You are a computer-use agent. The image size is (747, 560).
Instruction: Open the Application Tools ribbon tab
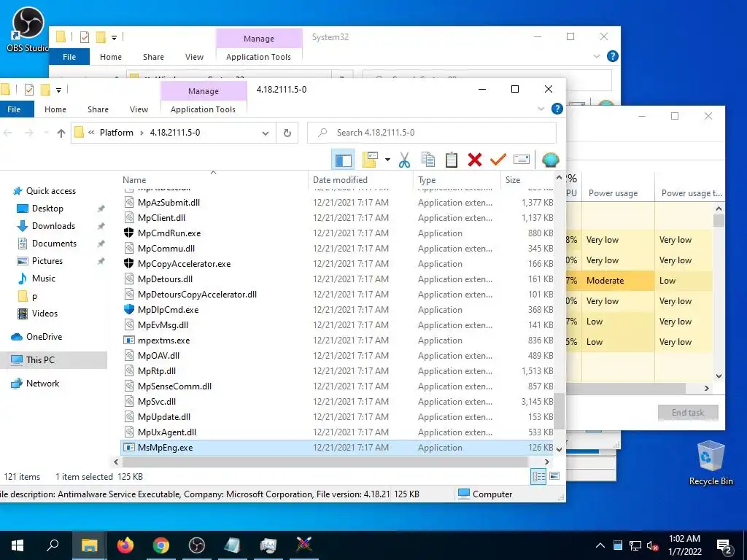(203, 109)
